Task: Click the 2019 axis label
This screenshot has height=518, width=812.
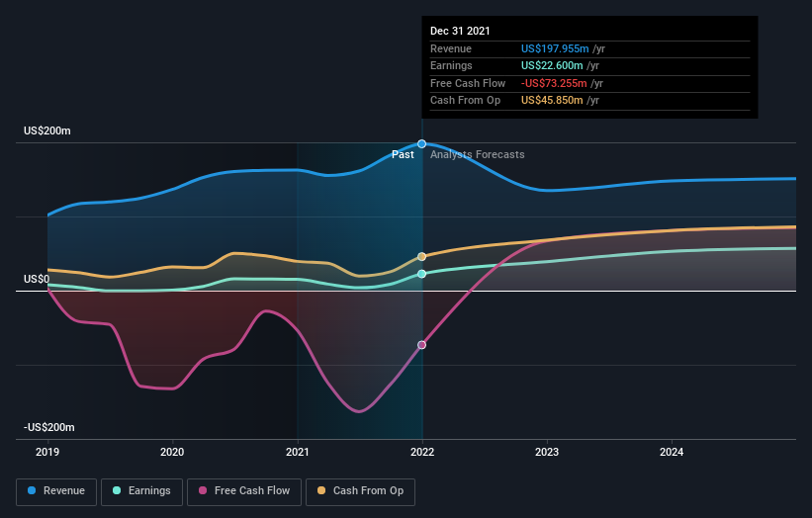Action: point(47,453)
